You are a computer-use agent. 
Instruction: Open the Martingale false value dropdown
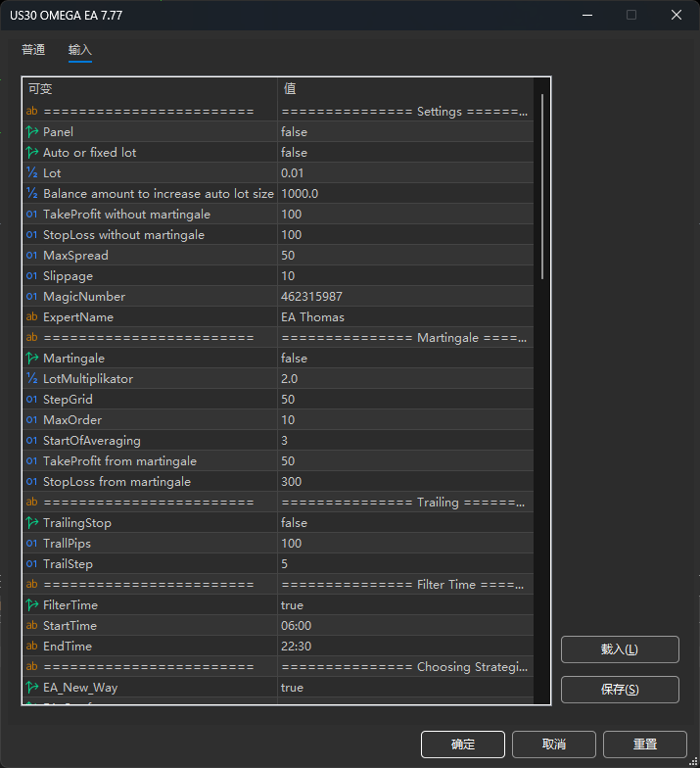click(x=404, y=359)
